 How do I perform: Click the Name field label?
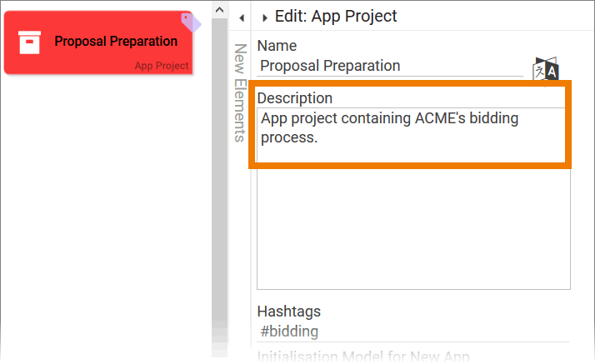[x=277, y=46]
